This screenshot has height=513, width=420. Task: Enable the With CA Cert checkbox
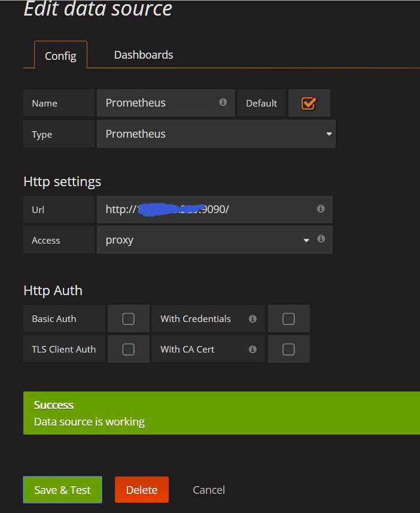tap(288, 350)
